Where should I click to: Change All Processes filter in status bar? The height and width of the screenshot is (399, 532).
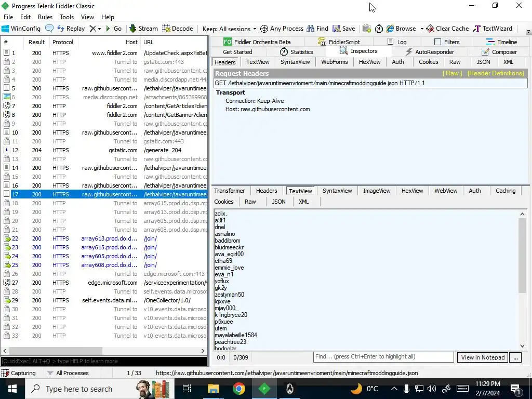pos(68,373)
